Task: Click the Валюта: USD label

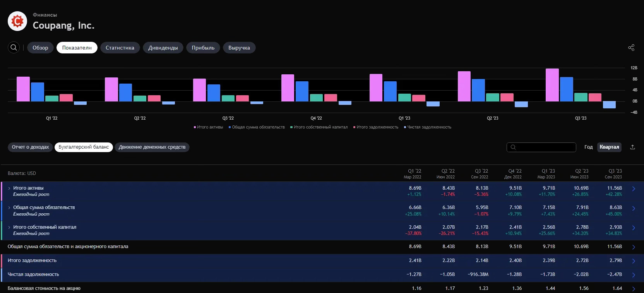Action: click(x=22, y=173)
